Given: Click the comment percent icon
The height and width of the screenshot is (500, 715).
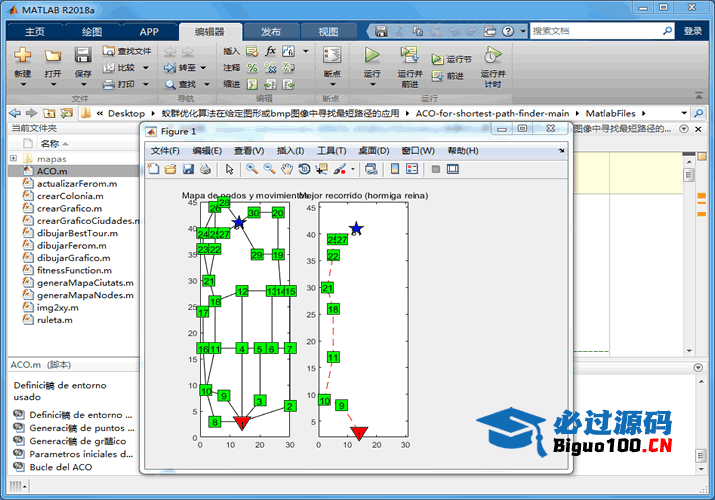Looking at the screenshot, I should (252, 68).
